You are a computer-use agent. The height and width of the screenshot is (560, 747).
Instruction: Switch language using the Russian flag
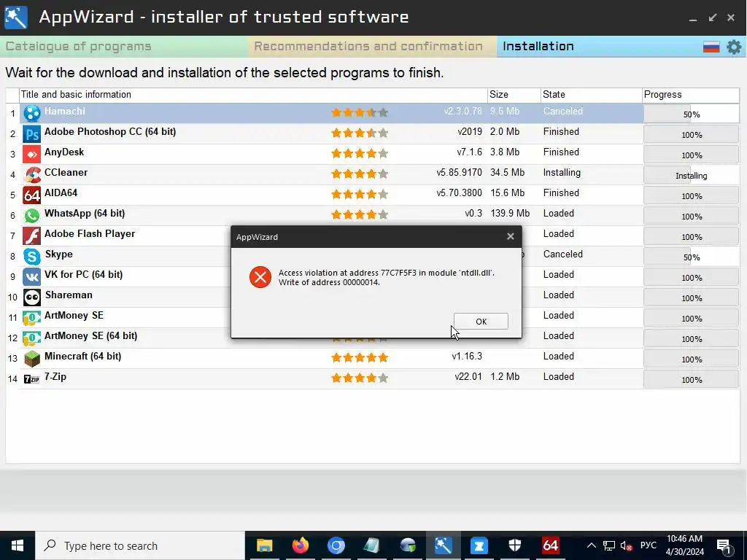pos(711,47)
